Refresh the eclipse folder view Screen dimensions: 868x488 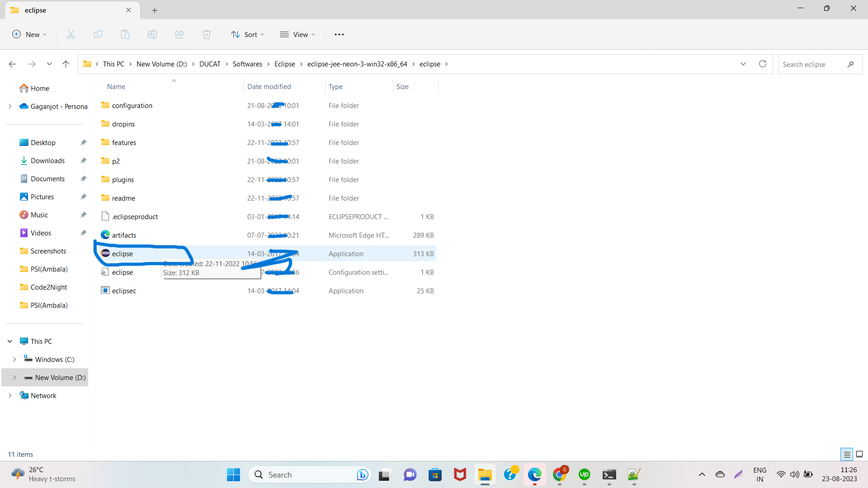(x=763, y=64)
